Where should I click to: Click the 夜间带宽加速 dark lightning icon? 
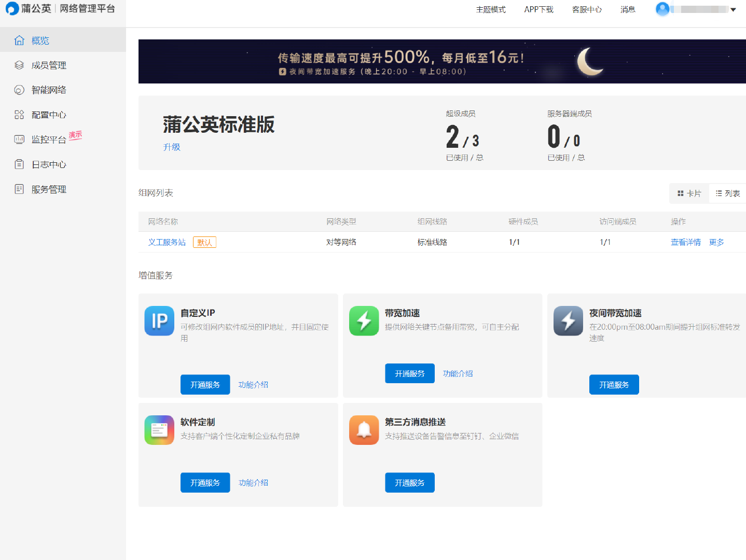(569, 321)
